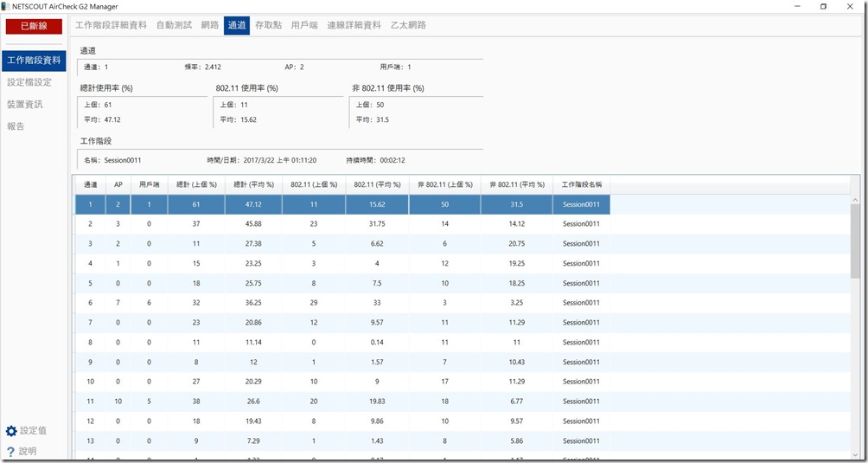
Task: Sort by the AP column header
Action: tap(118, 184)
